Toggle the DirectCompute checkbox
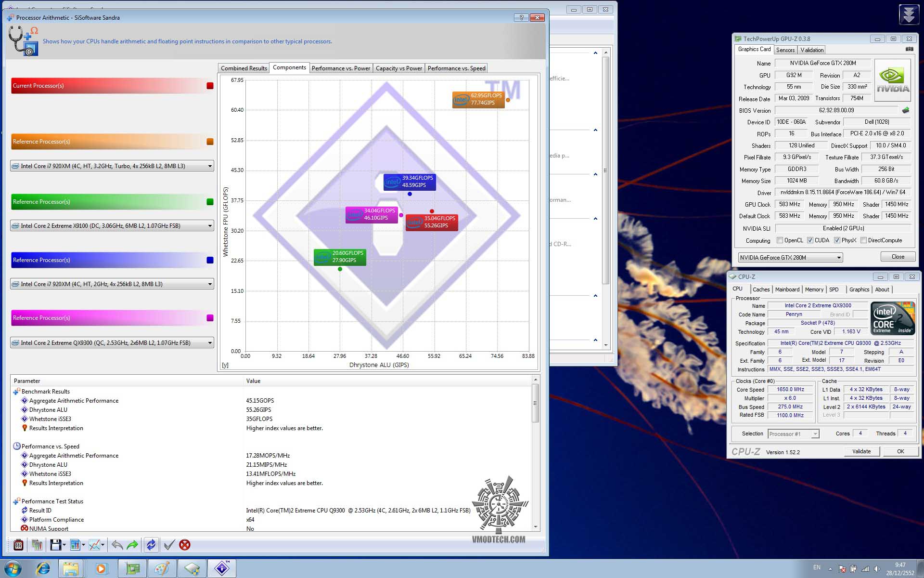The width and height of the screenshot is (924, 578). [863, 240]
